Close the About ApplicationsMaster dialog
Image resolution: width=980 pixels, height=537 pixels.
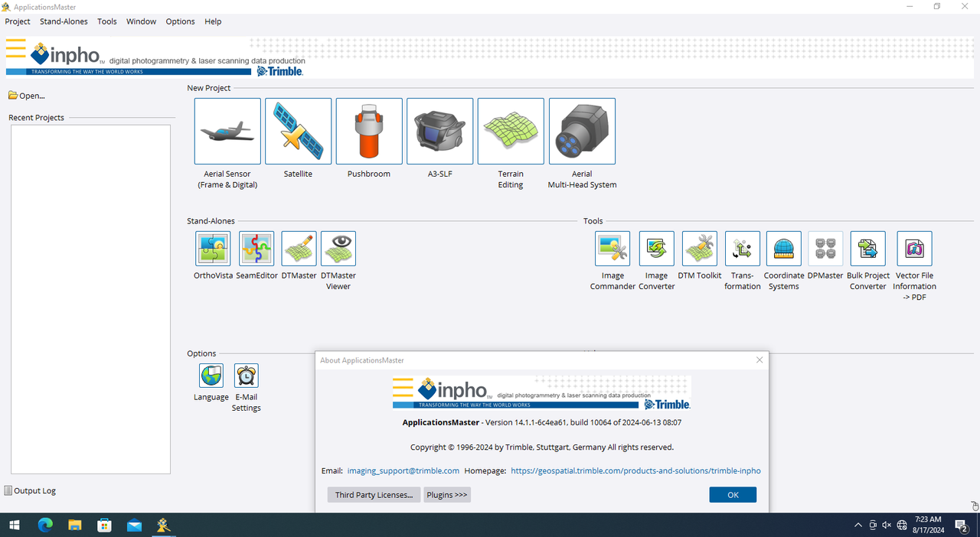759,360
